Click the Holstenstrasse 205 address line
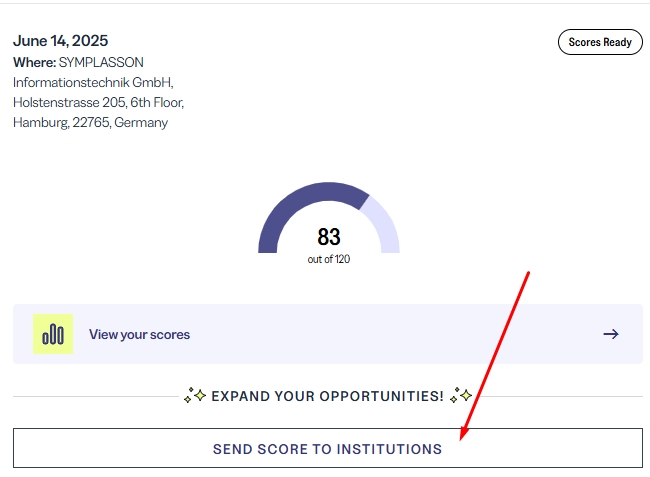This screenshot has height=477, width=650. (x=98, y=102)
